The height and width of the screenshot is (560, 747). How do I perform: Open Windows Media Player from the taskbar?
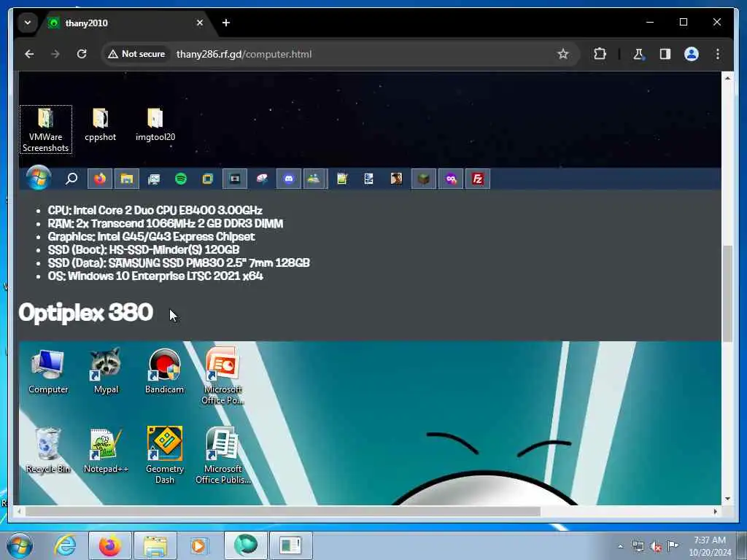tap(198, 545)
